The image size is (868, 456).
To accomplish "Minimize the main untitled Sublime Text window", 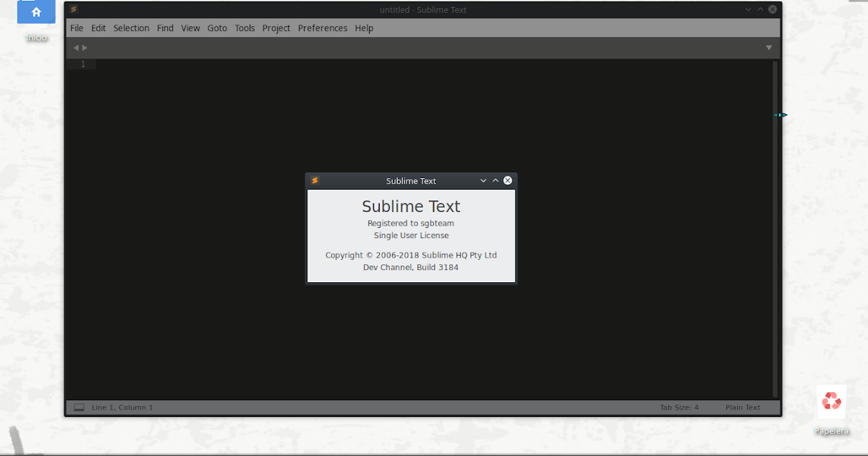I will (x=748, y=9).
